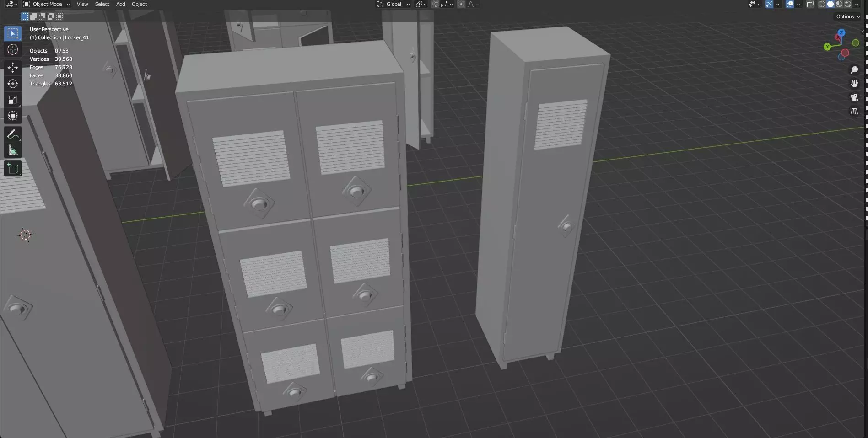Viewport: 868px width, 438px height.
Task: Toggle snapping magnet icon
Action: [435, 4]
